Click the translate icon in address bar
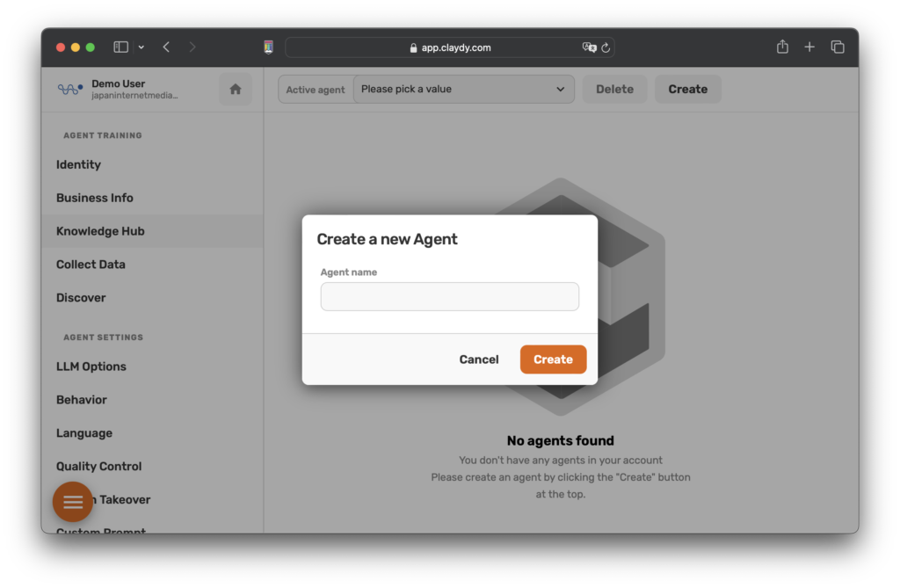 click(589, 47)
